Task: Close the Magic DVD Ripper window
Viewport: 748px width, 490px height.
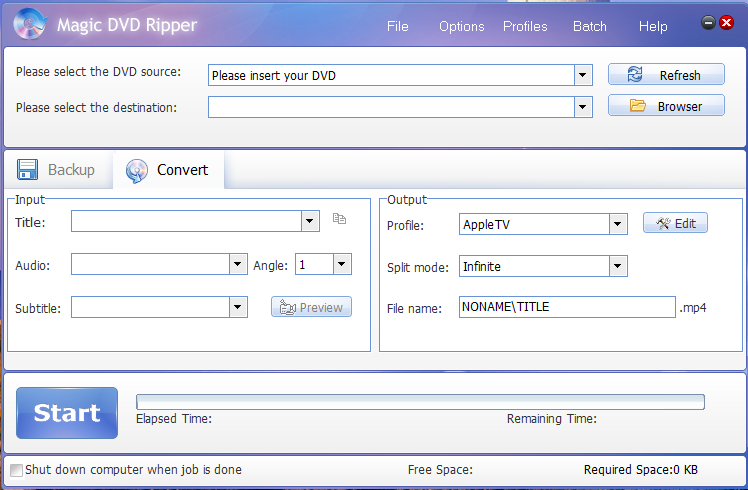Action: [727, 22]
